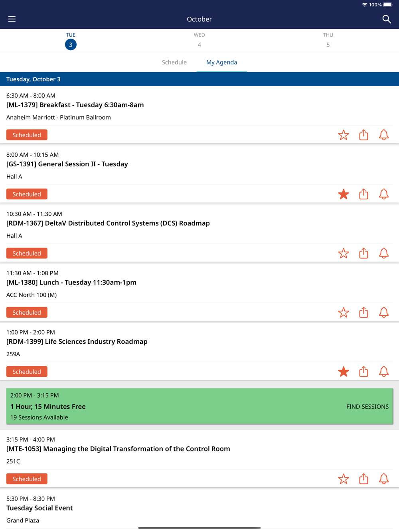
Task: Open [ML-1379] Breakfast session title
Action: click(x=75, y=105)
